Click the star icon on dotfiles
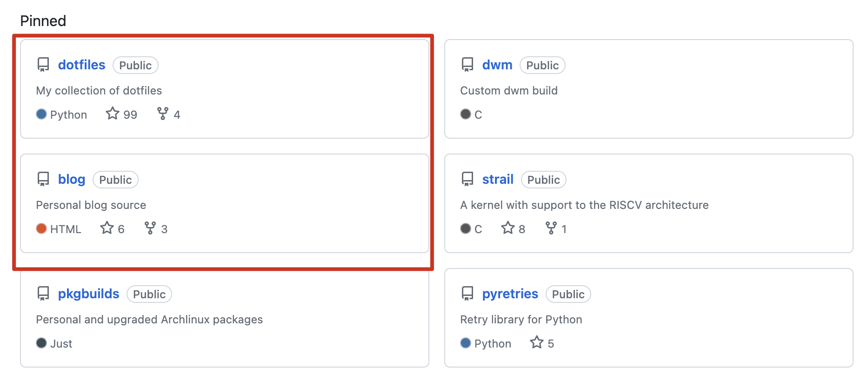Image resolution: width=868 pixels, height=375 pixels. pos(113,114)
